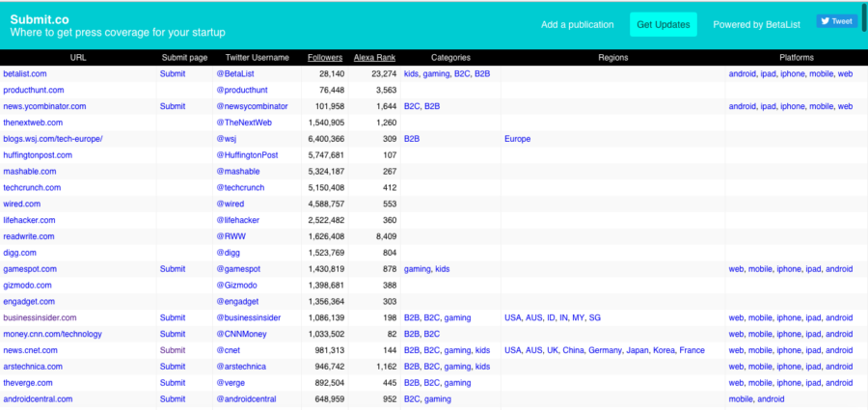Click the URL column header

coord(78,58)
